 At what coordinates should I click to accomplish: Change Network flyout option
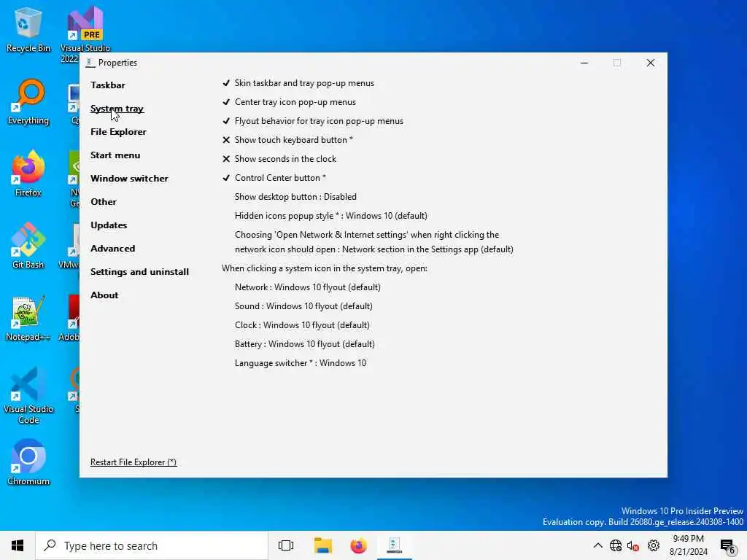point(308,287)
